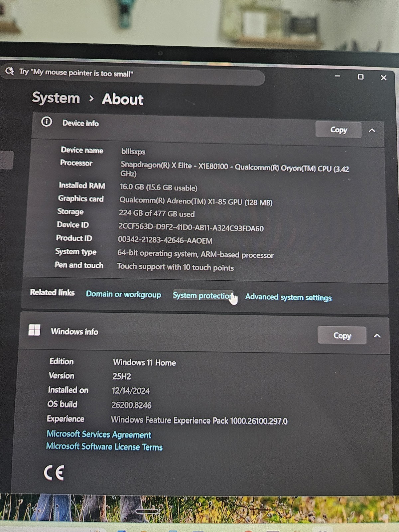Click the Processor label
This screenshot has width=399, height=532.
coord(76,163)
